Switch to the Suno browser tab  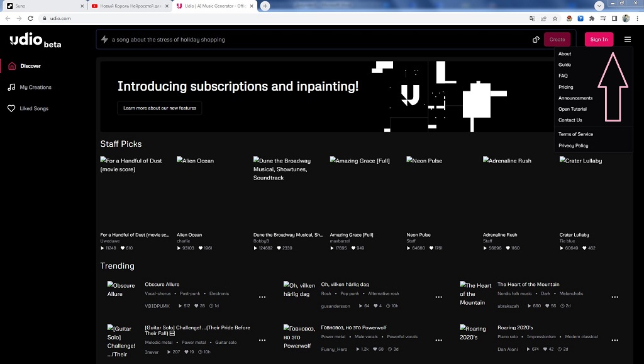click(43, 6)
